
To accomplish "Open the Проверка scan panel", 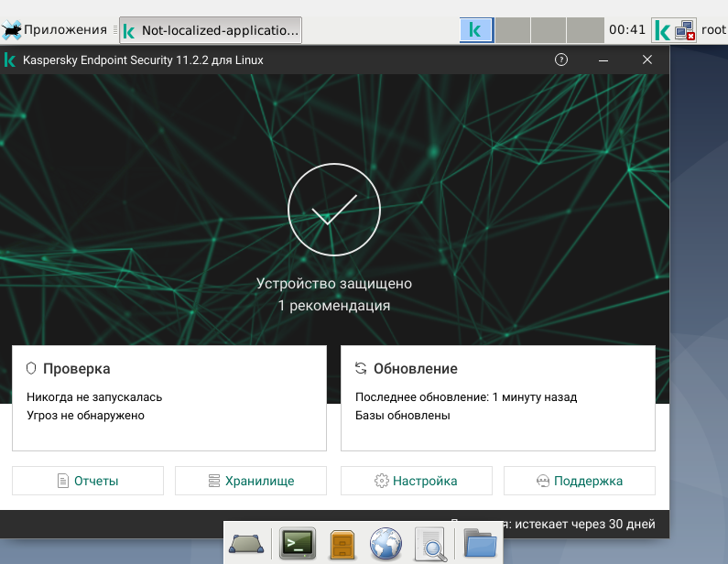I will [169, 397].
